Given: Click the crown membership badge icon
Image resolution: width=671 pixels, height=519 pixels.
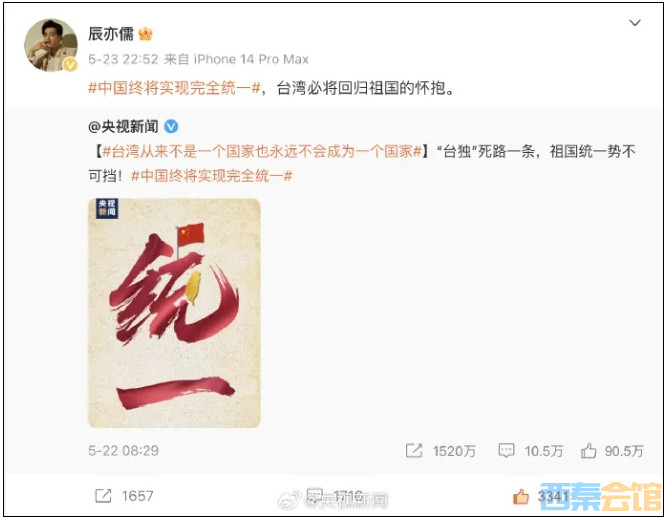Looking at the screenshot, I should pos(145,33).
